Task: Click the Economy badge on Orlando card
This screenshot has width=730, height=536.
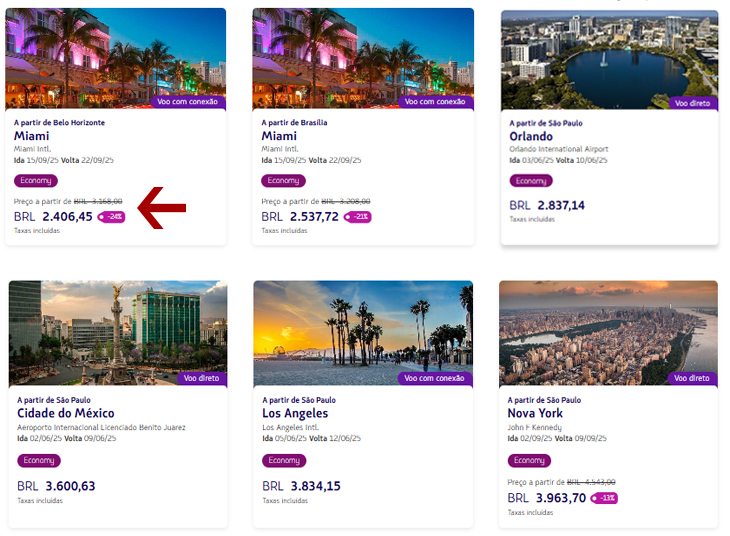Action: pos(531,181)
